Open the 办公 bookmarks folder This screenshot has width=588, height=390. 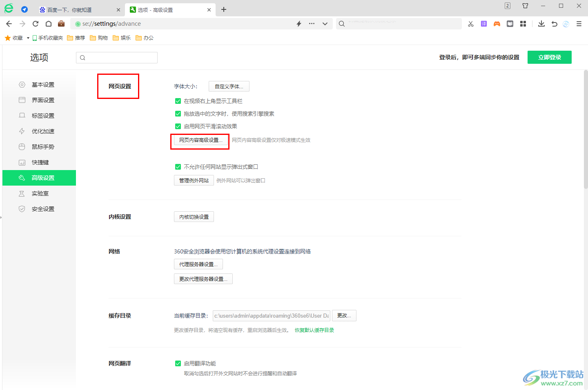(x=145, y=38)
